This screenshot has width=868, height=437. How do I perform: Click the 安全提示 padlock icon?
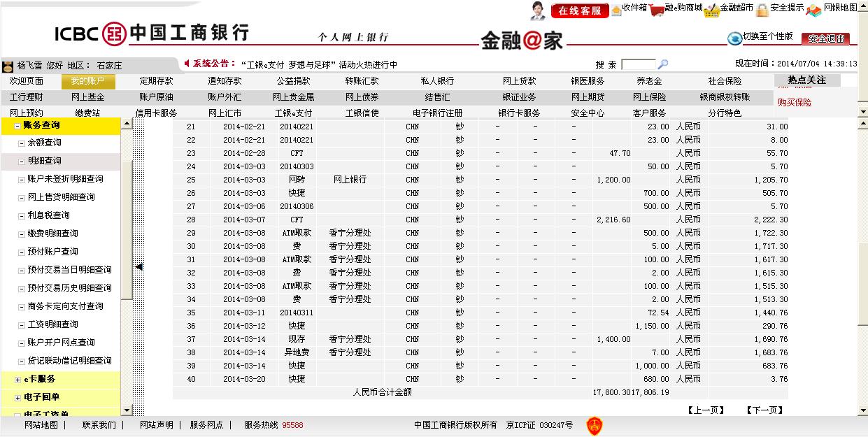pyautogui.click(x=762, y=10)
